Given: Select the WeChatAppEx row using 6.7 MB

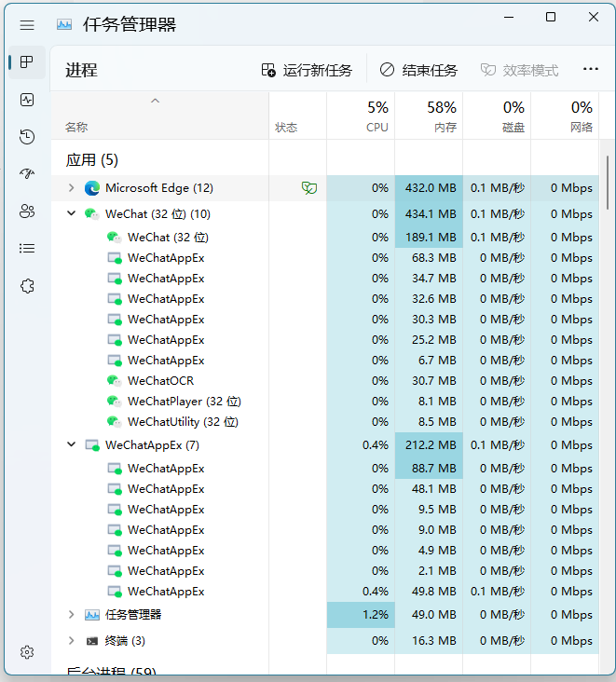Looking at the screenshot, I should 325,361.
